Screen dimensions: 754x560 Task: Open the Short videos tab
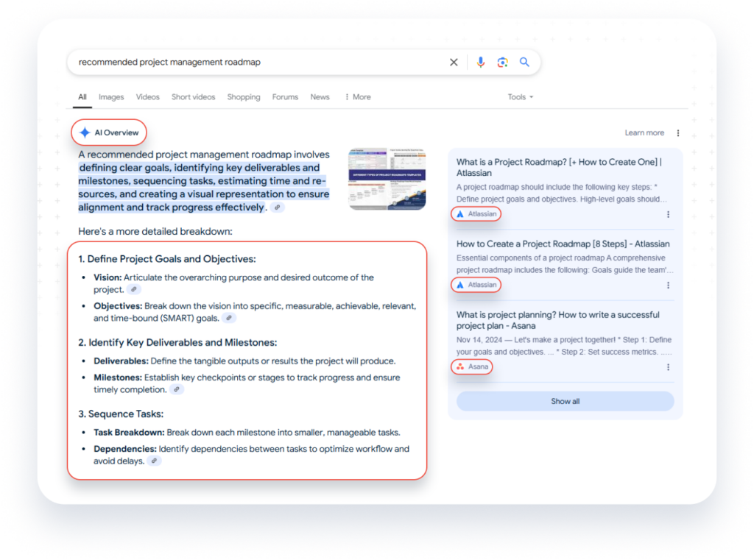coord(194,97)
